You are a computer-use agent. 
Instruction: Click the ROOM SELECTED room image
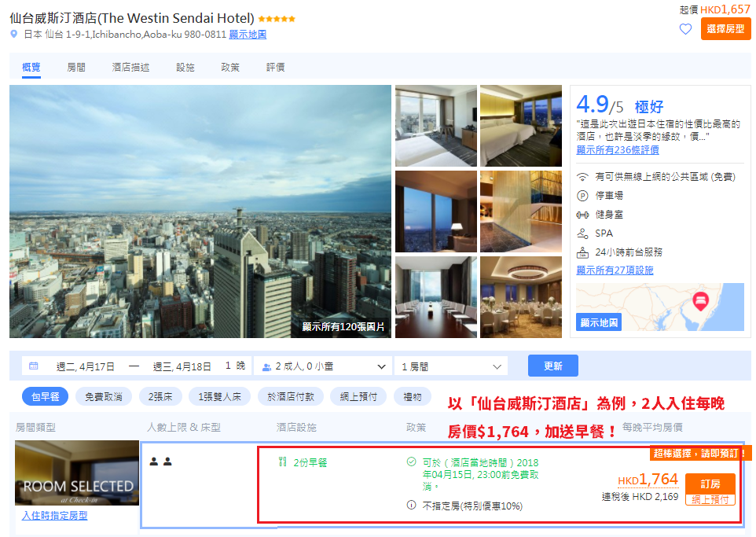(77, 473)
